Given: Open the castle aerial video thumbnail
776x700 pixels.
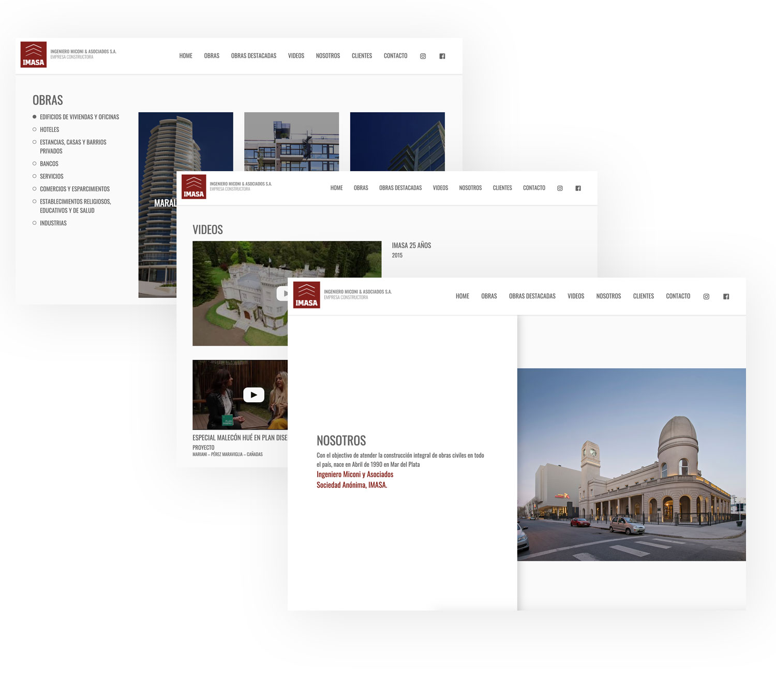Looking at the screenshot, I should pyautogui.click(x=240, y=293).
